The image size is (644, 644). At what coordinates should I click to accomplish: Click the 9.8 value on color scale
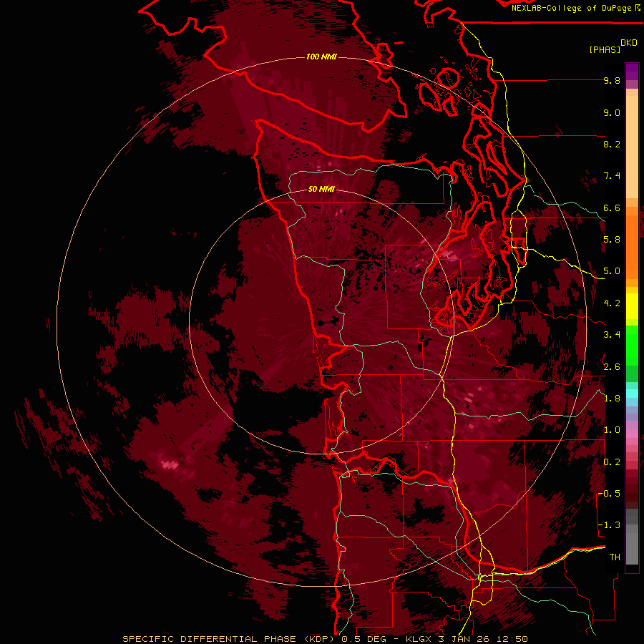coord(612,80)
